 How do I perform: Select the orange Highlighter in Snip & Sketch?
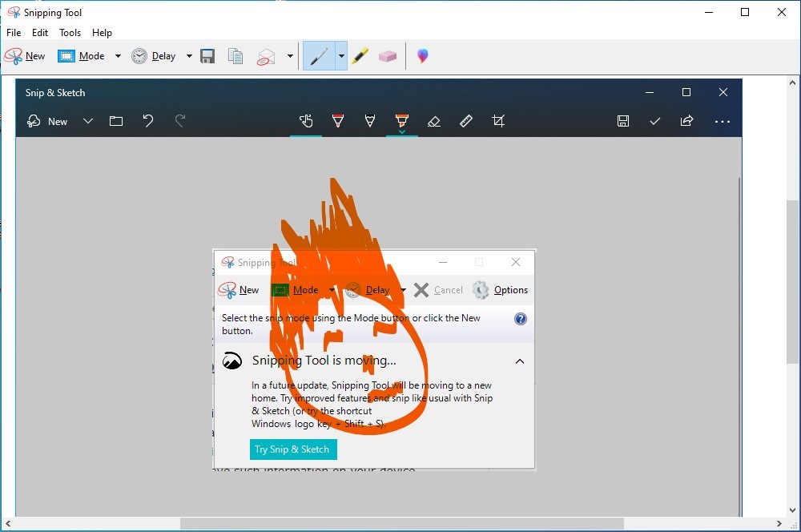pos(402,122)
